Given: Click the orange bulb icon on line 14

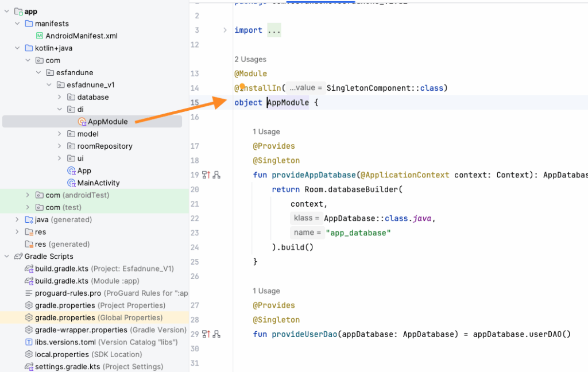Looking at the screenshot, I should click(242, 87).
